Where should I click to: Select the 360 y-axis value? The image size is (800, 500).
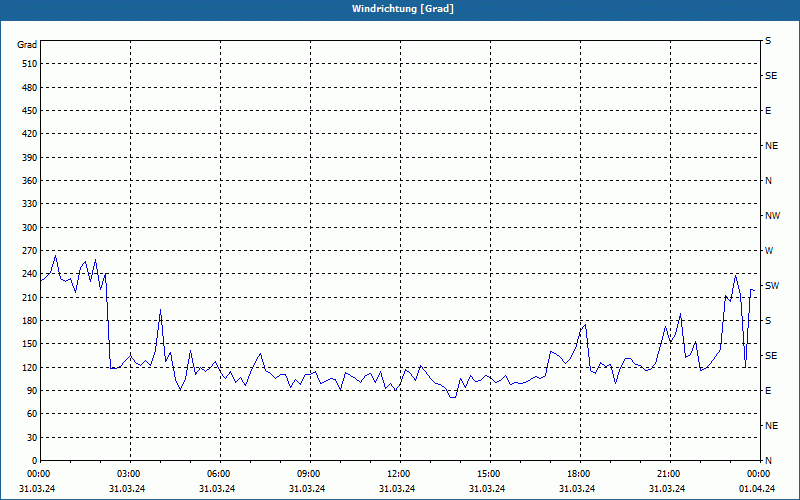[30, 181]
